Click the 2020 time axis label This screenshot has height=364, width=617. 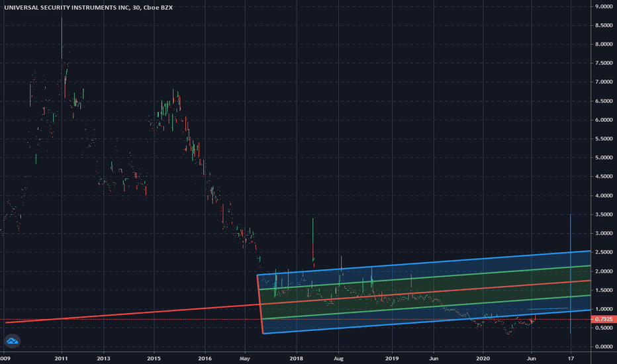483,359
